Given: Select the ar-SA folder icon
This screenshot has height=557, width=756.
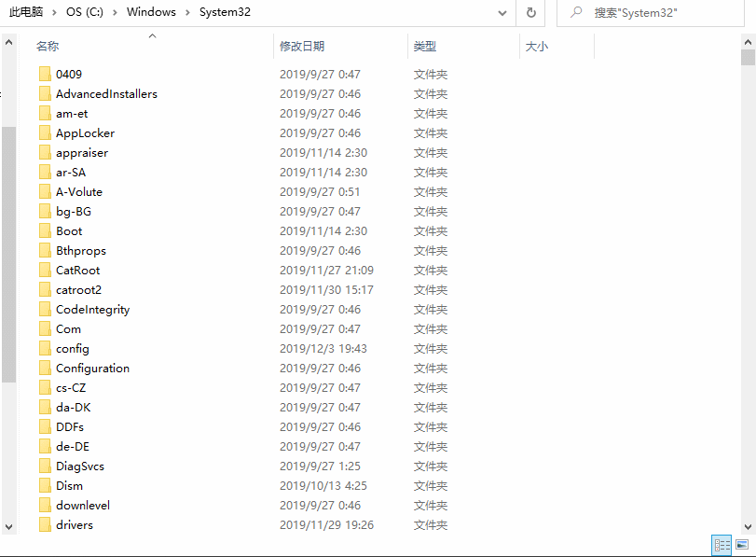Looking at the screenshot, I should click(45, 173).
